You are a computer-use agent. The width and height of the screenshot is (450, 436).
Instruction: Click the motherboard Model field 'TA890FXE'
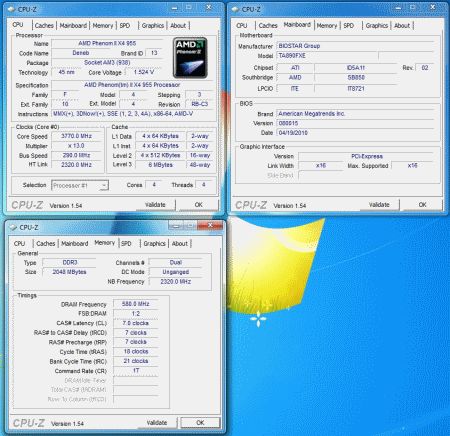pos(327,56)
